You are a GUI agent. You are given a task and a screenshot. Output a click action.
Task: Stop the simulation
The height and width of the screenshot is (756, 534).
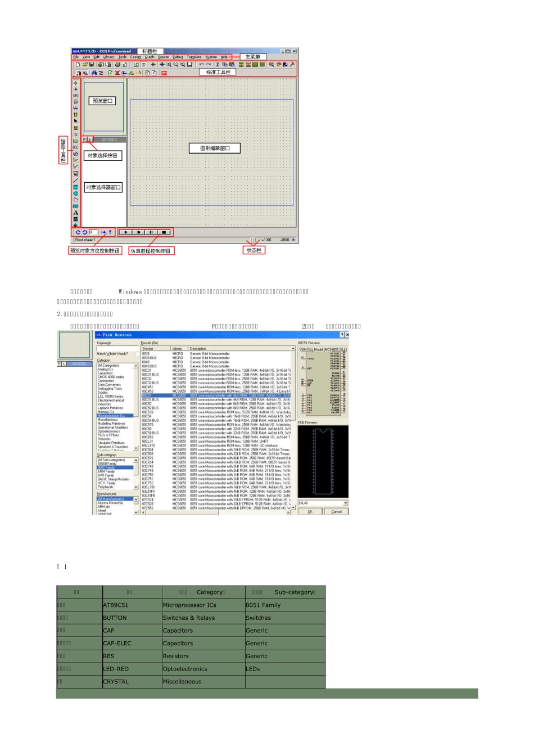click(x=164, y=232)
